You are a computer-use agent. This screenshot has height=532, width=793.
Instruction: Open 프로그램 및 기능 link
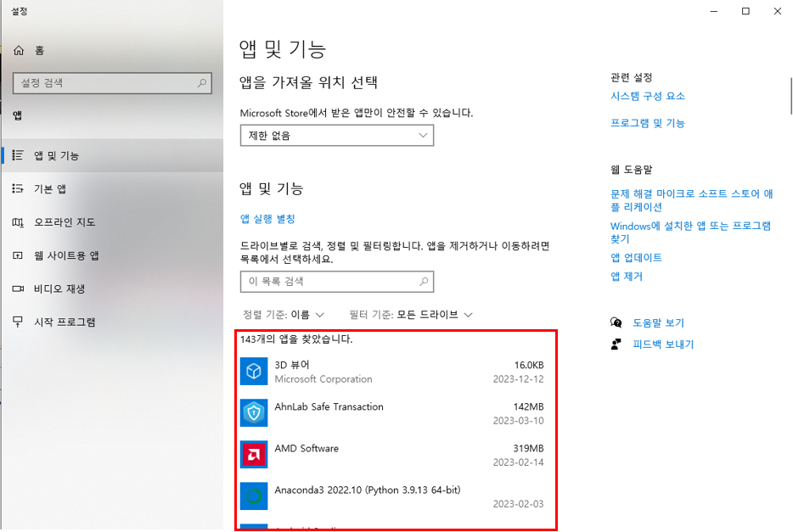647,123
